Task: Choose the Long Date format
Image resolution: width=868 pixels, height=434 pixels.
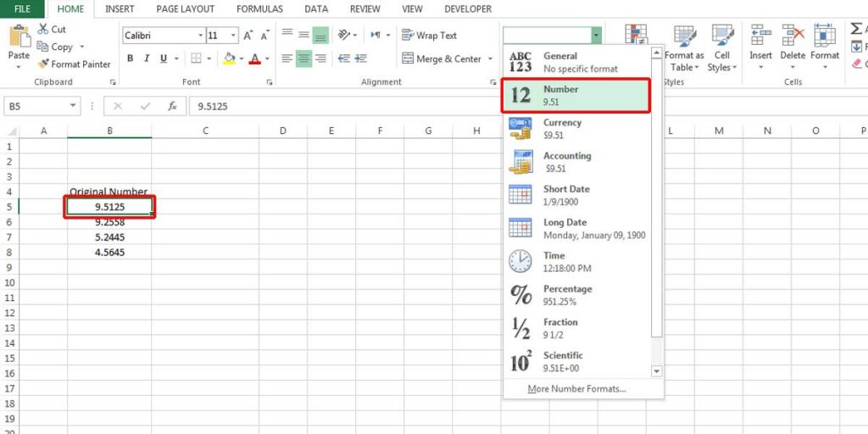Action: tap(576, 229)
